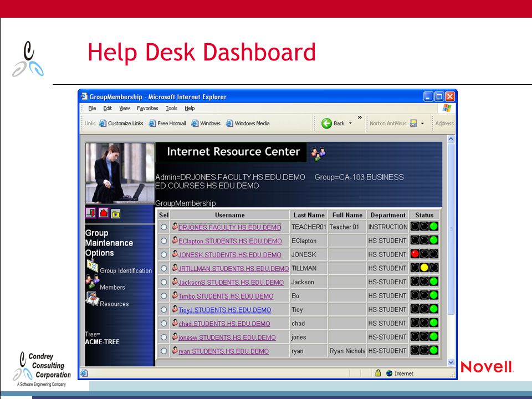The height and width of the screenshot is (399, 532).
Task: Click the Status column header
Action: pos(424,215)
